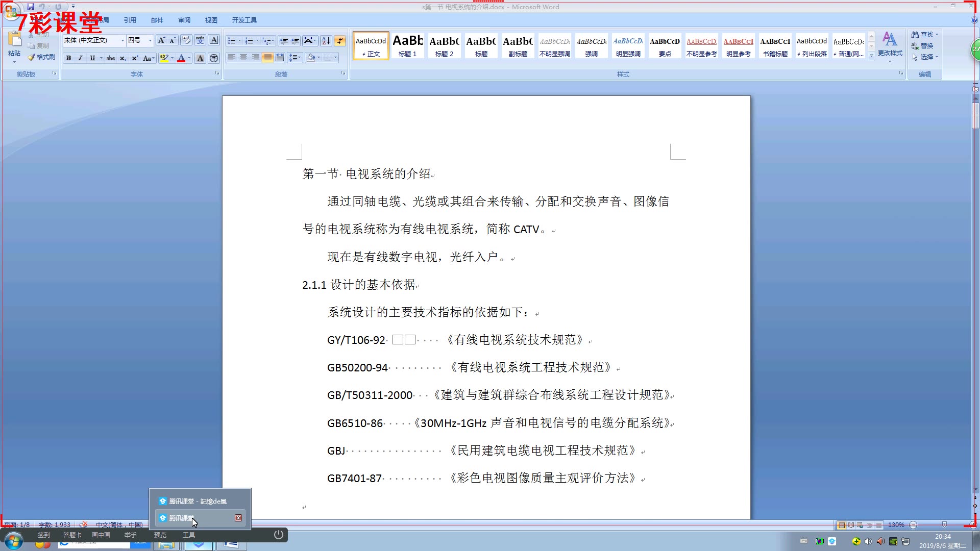
Task: Toggle Italic formatting
Action: [x=80, y=58]
